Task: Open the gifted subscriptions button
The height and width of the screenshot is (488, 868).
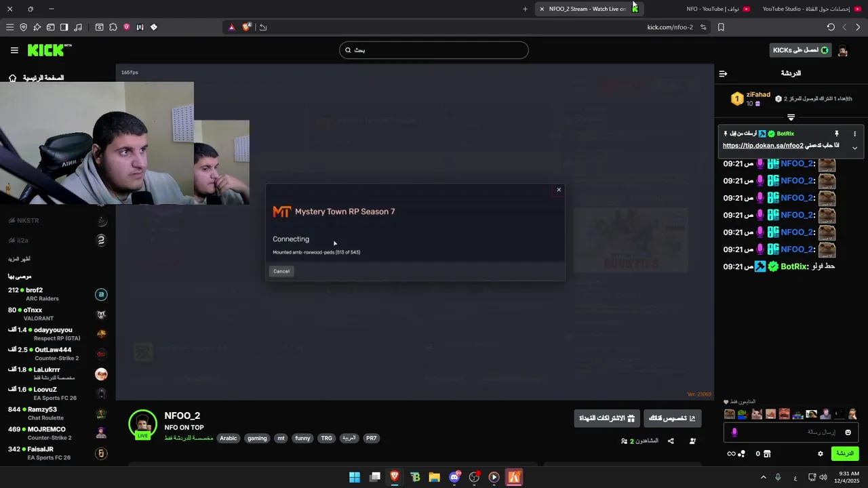Action: coord(607,418)
